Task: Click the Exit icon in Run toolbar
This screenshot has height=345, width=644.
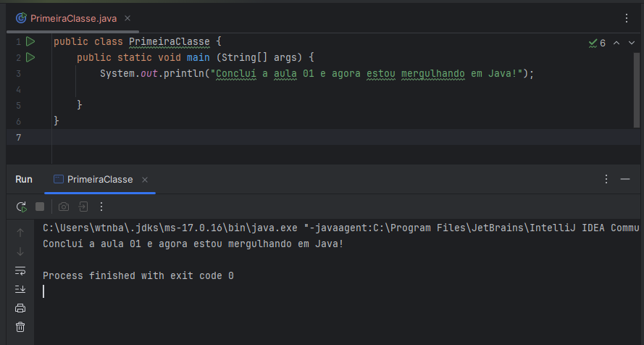Action: pyautogui.click(x=83, y=207)
